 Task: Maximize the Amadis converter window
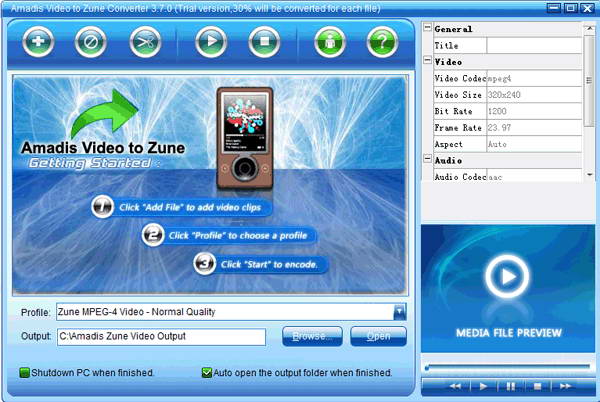pos(570,8)
